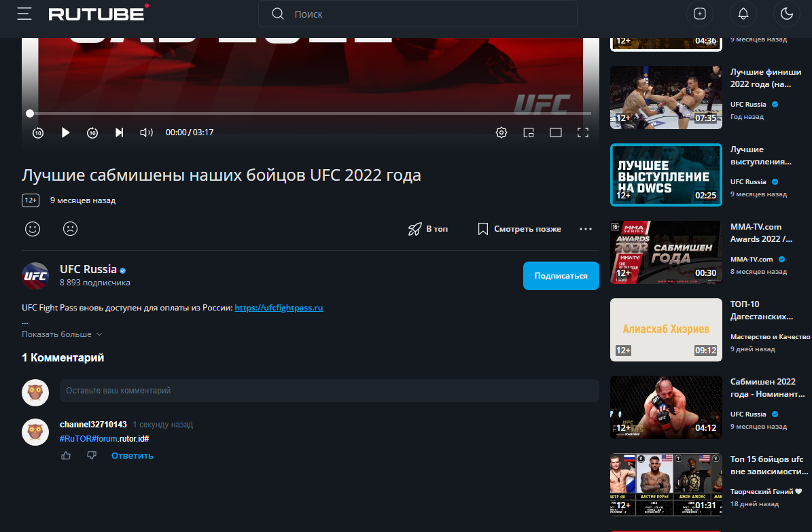Viewport: 812px width, 532px height.
Task: Enter fullscreen mode
Action: click(582, 132)
